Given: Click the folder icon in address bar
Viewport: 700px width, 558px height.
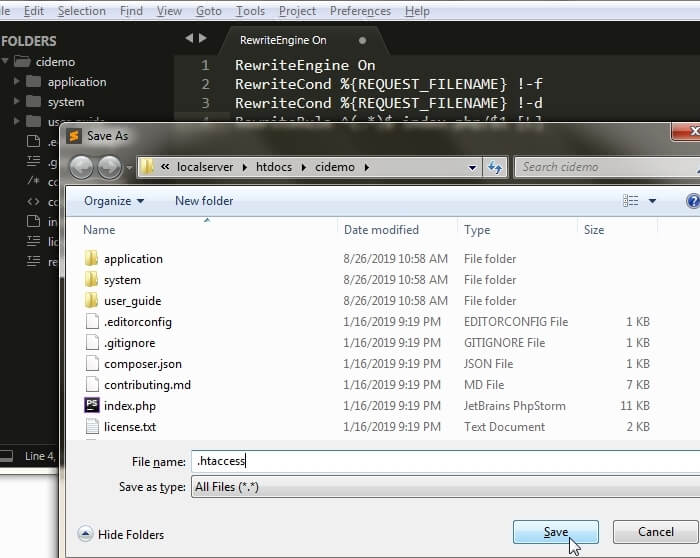Looking at the screenshot, I should [x=146, y=167].
